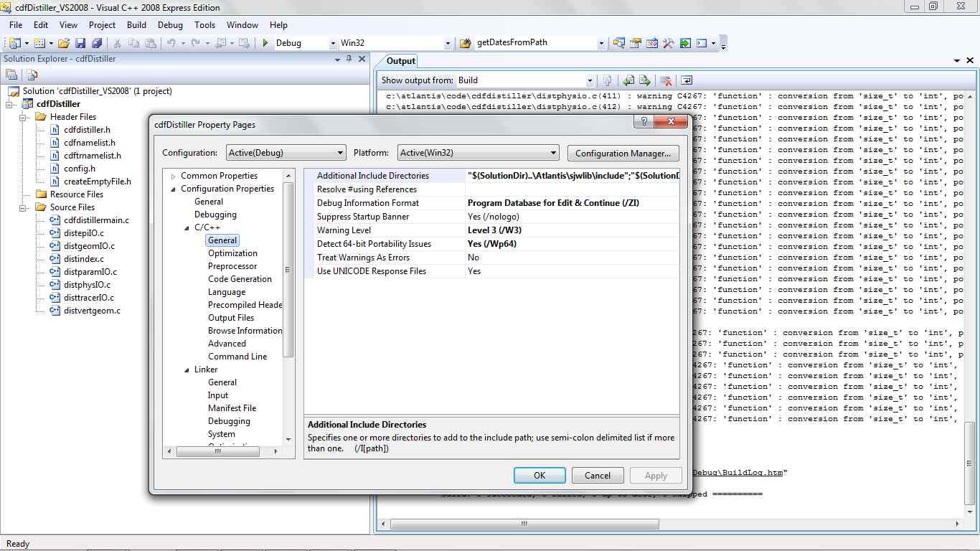Open the Build menu
This screenshot has height=551, width=980.
click(136, 24)
